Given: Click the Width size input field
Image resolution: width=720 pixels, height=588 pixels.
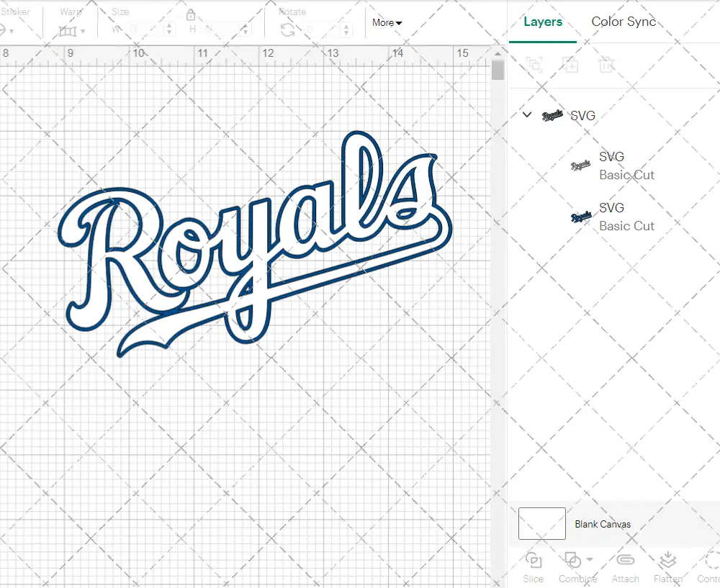Looking at the screenshot, I should [145, 30].
